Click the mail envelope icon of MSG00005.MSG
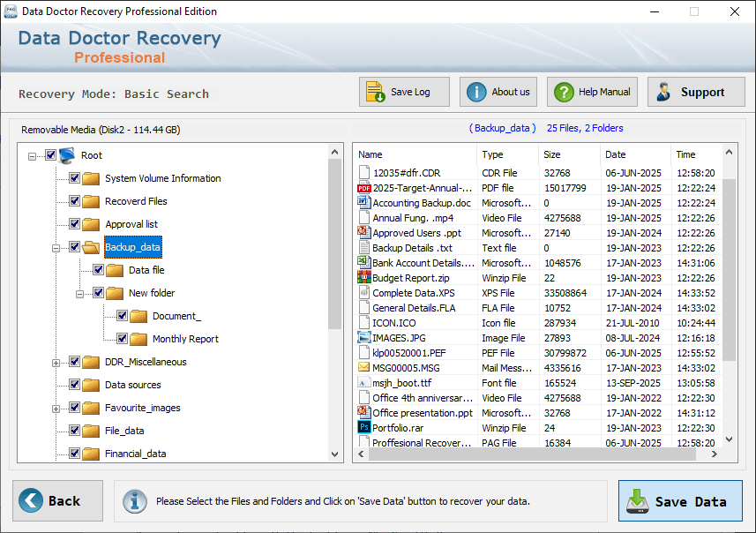 tap(363, 367)
